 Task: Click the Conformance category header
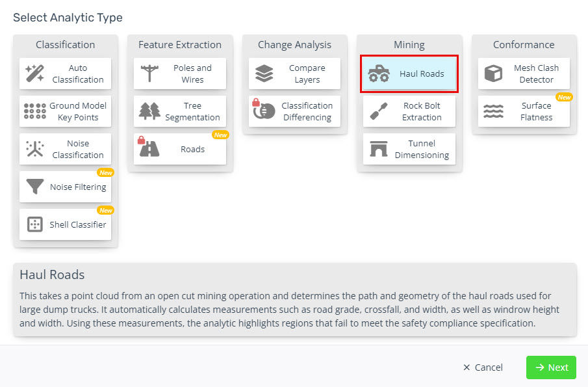click(x=524, y=45)
